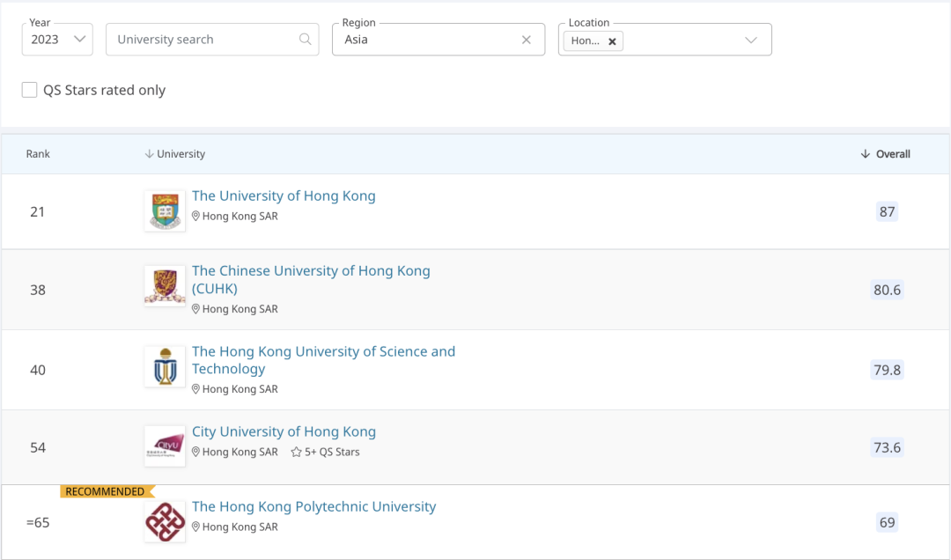The image size is (951, 560).
Task: Open the Location dropdown
Action: tap(749, 39)
